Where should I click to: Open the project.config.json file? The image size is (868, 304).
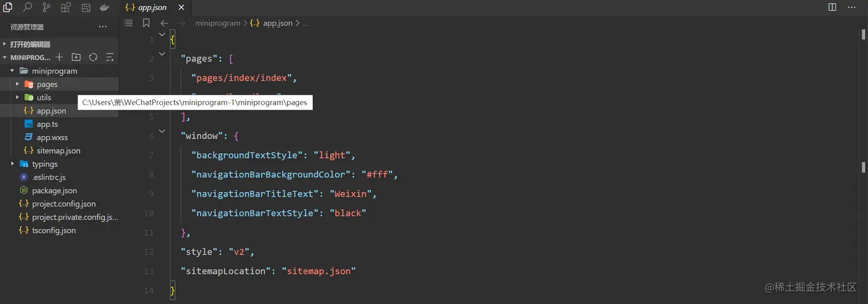(x=59, y=204)
